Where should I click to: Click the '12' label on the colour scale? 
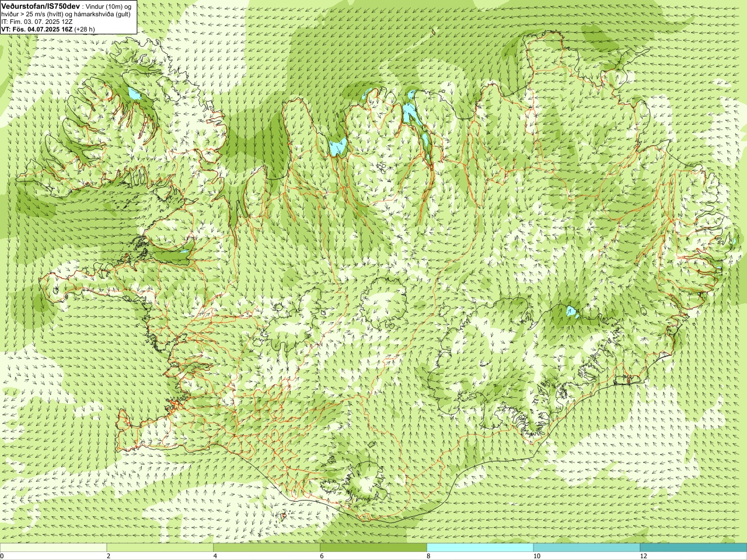(x=643, y=556)
